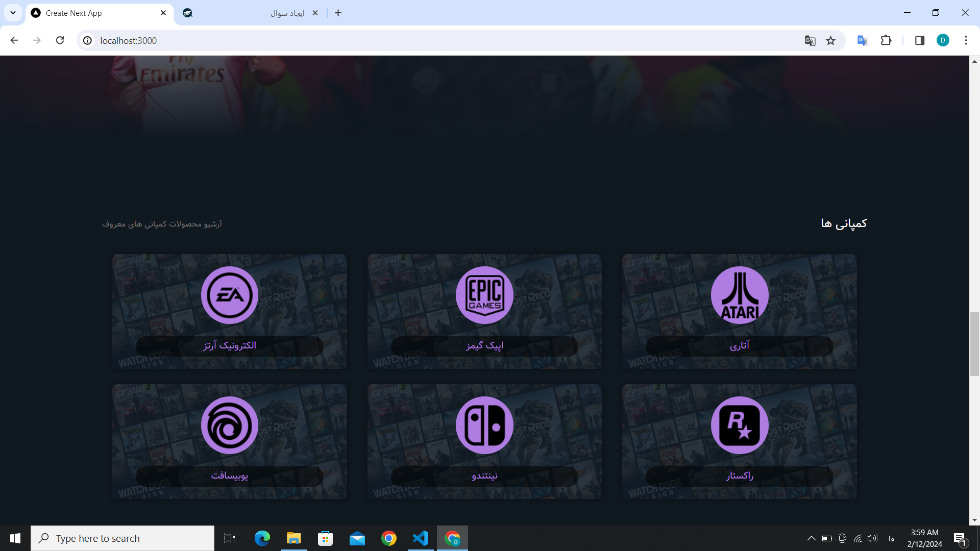Bookmark this page with star icon

831,40
